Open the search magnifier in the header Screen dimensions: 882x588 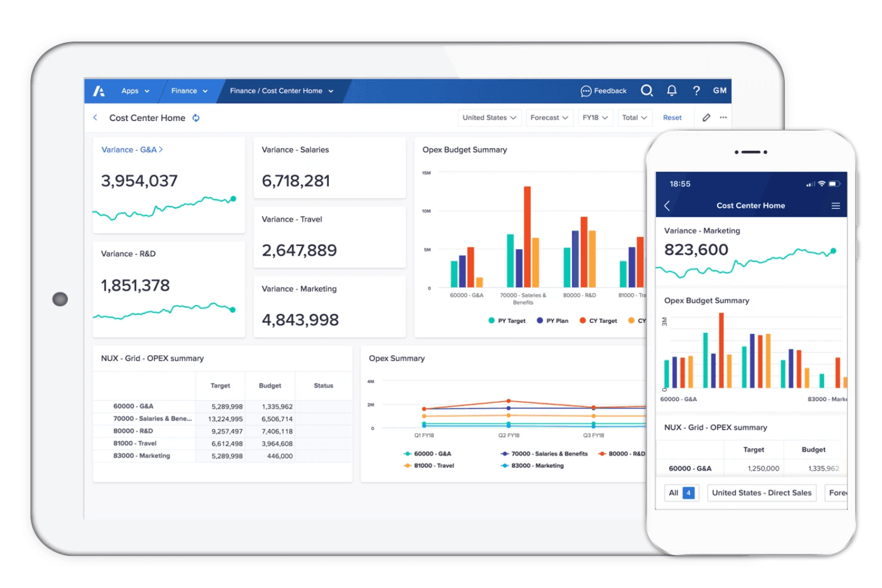pos(647,91)
